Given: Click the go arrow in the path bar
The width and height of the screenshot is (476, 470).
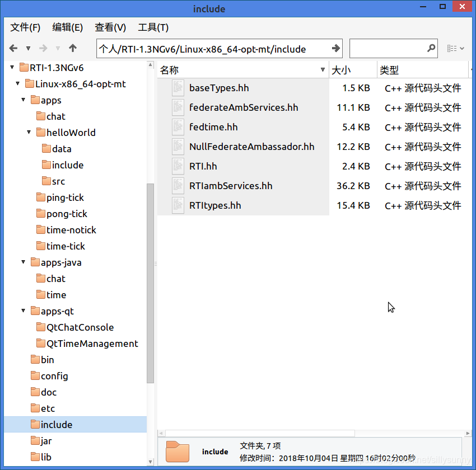Looking at the screenshot, I should 335,48.
